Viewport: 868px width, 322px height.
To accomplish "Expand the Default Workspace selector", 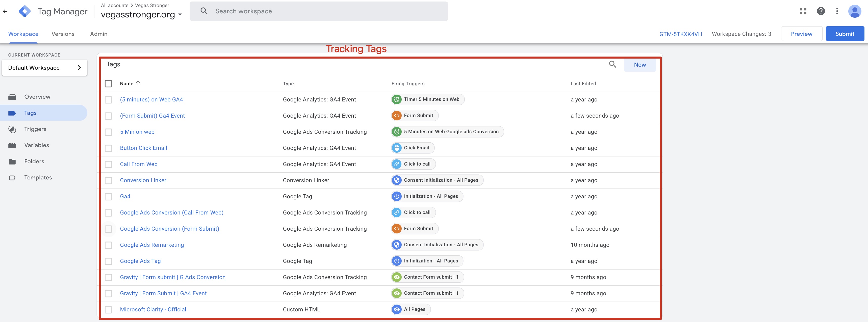I will 44,68.
